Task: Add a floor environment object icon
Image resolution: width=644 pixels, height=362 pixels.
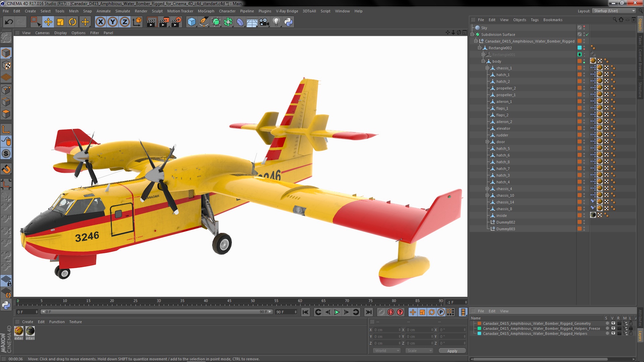Action: coord(252,22)
